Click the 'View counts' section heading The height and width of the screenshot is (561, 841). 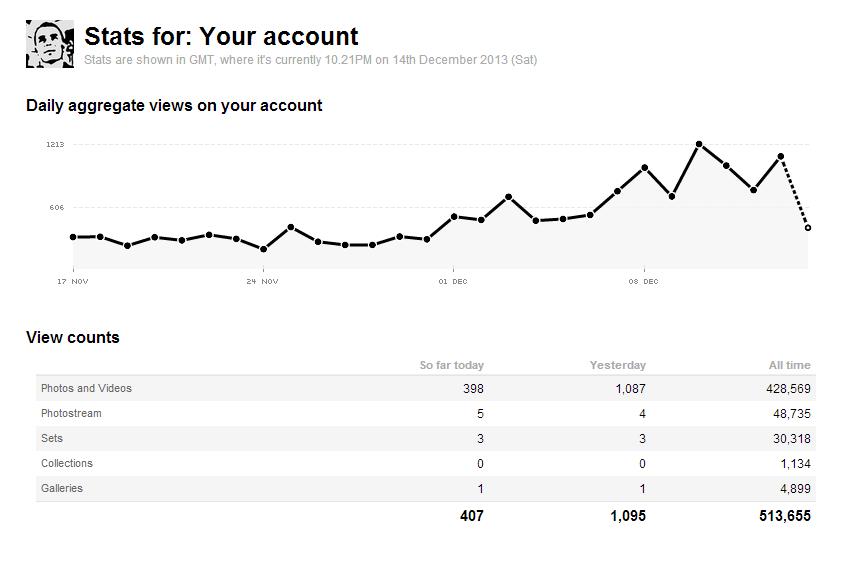(x=73, y=337)
